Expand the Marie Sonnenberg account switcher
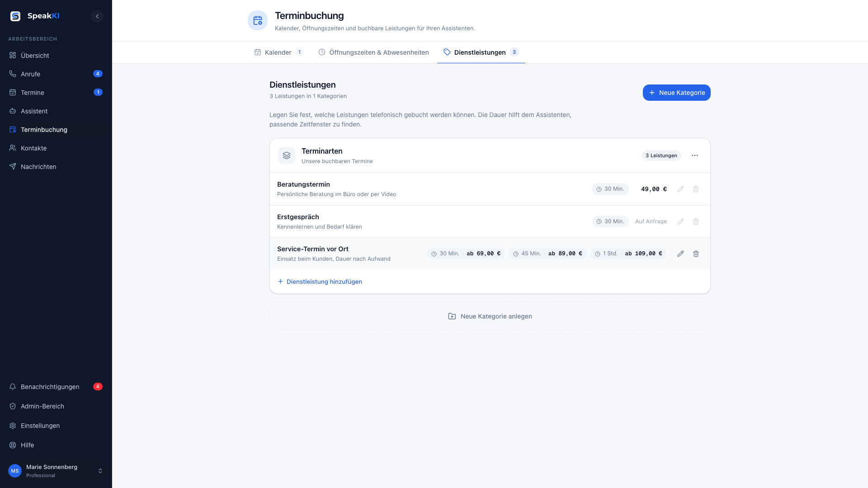This screenshot has height=488, width=868. [56, 471]
